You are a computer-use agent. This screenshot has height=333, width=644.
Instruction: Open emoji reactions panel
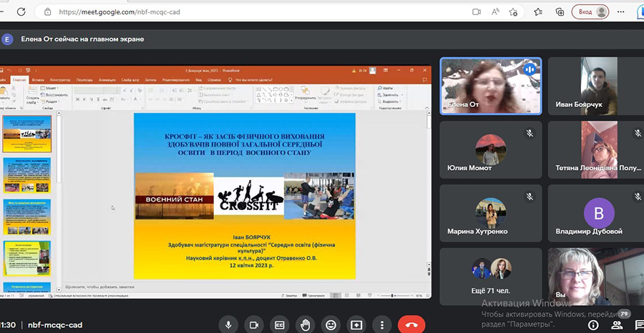click(330, 324)
